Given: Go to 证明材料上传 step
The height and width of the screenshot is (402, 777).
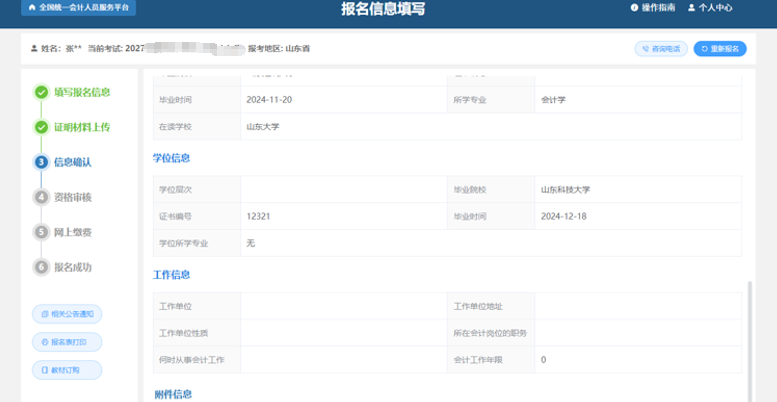Looking at the screenshot, I should (82, 127).
